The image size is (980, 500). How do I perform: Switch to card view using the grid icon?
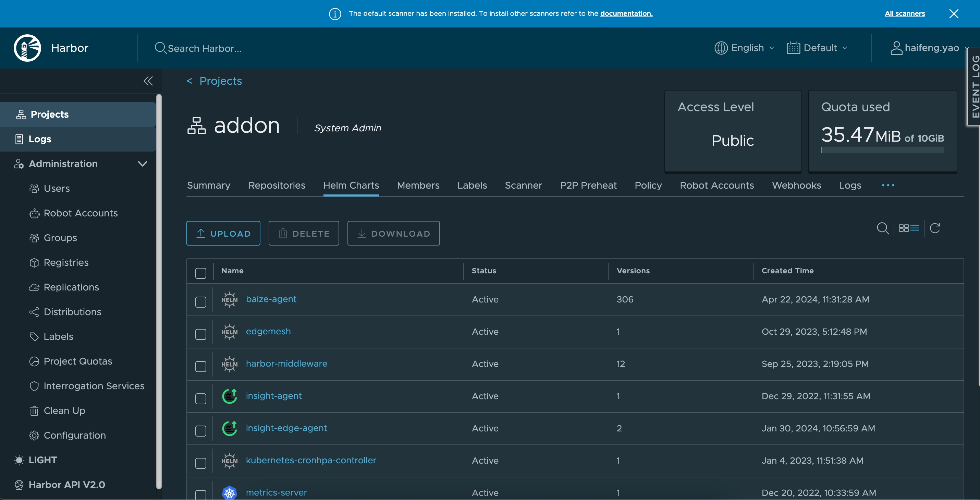(x=904, y=228)
